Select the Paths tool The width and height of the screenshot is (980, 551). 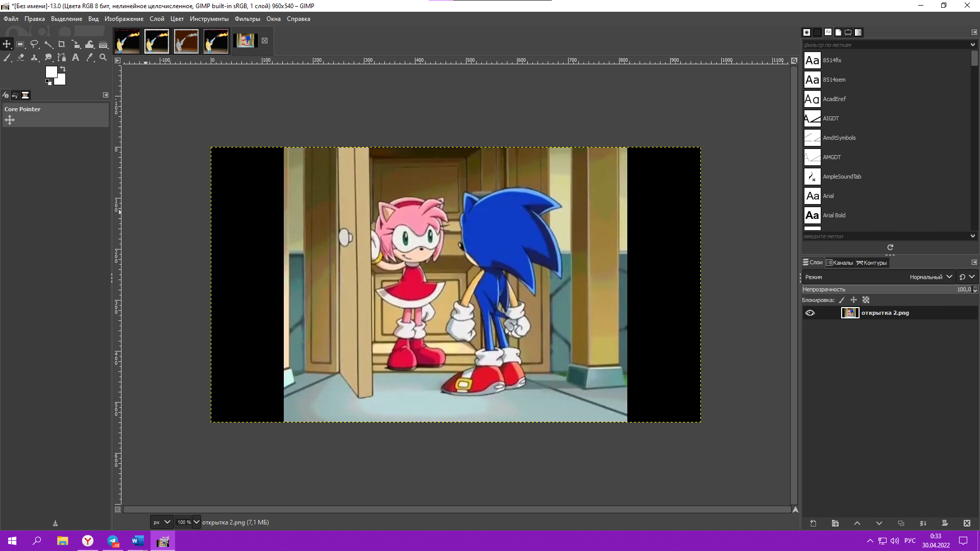62,58
